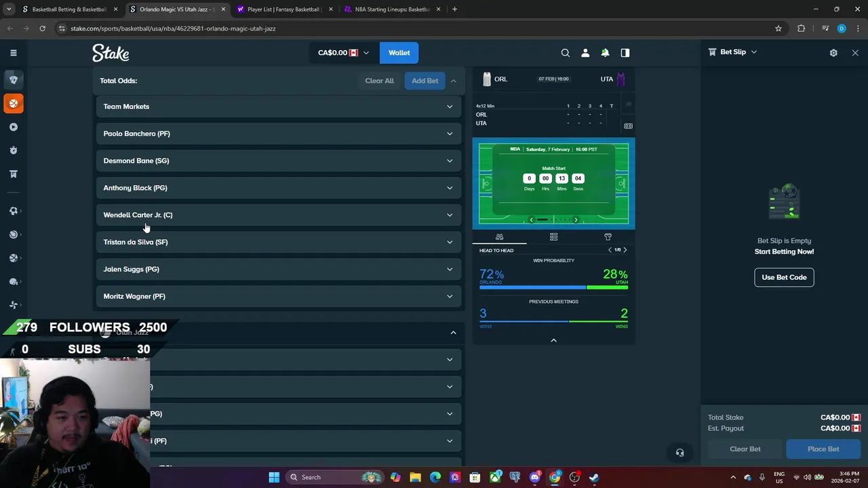The image size is (868, 488).
Task: Select the pinwheel sport icon at the sidebar bottom
Action: [x=13, y=305]
